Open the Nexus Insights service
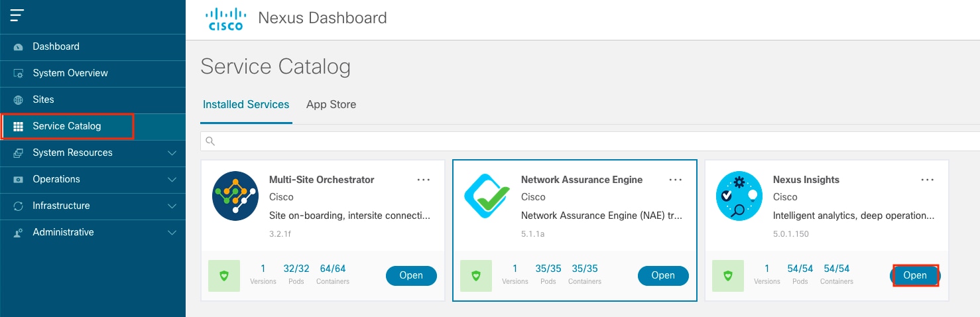980x317 pixels. tap(915, 275)
